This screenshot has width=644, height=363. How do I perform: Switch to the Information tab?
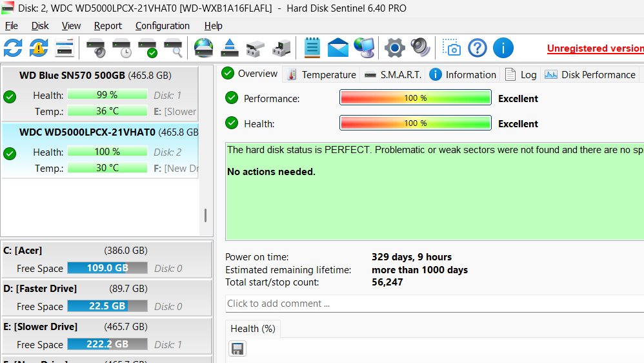(x=463, y=75)
